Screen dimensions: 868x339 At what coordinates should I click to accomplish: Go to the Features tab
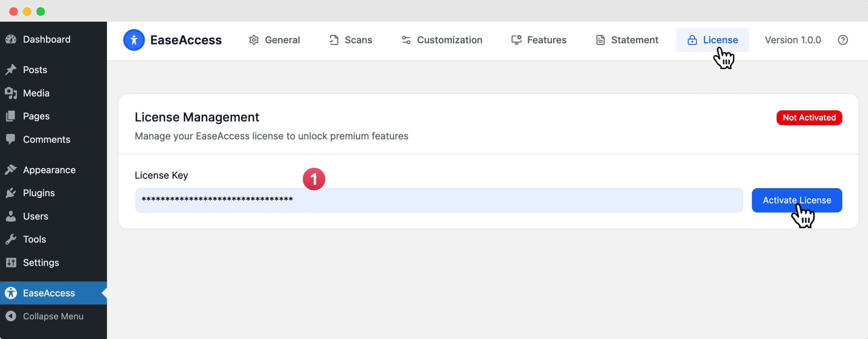pos(539,40)
